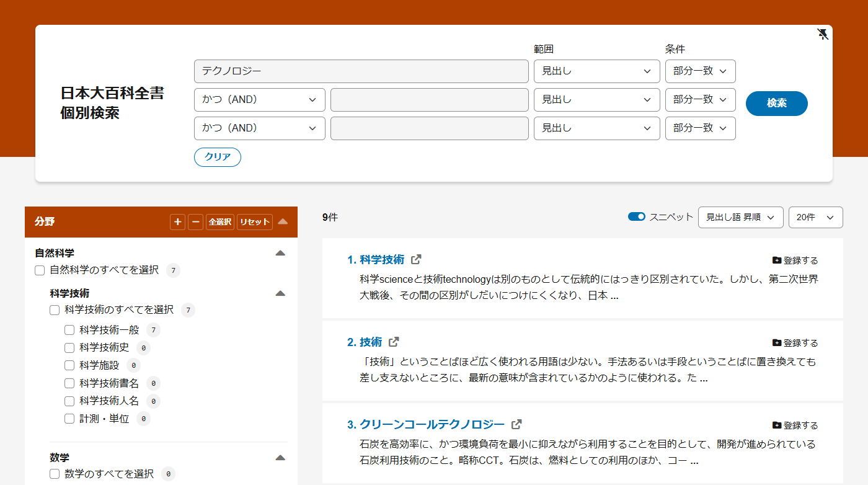Click the plus button in the 分野 header
Viewport: 868px width, 485px height.
178,222
